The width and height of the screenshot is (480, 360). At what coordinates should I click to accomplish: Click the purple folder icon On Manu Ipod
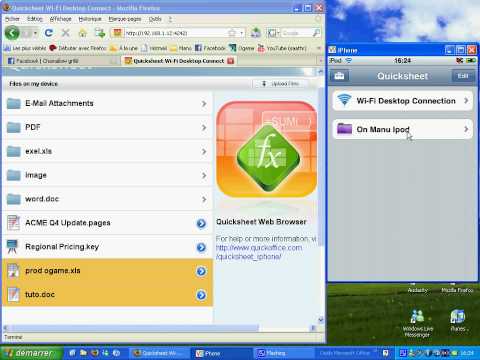coord(344,129)
